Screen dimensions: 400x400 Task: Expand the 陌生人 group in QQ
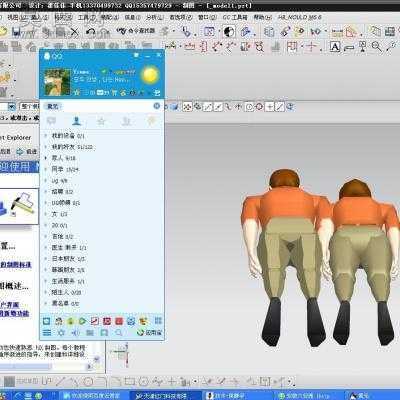tap(66, 292)
